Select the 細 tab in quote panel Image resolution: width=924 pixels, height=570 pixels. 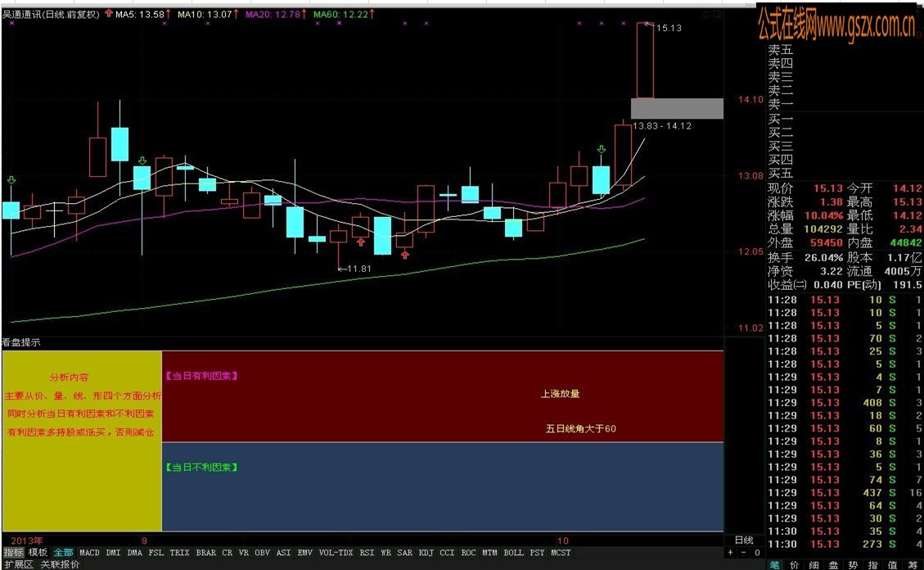click(x=814, y=565)
